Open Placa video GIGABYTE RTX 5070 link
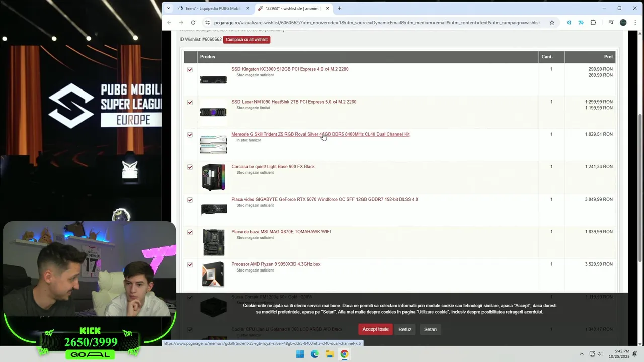The width and height of the screenshot is (644, 362). click(x=325, y=199)
